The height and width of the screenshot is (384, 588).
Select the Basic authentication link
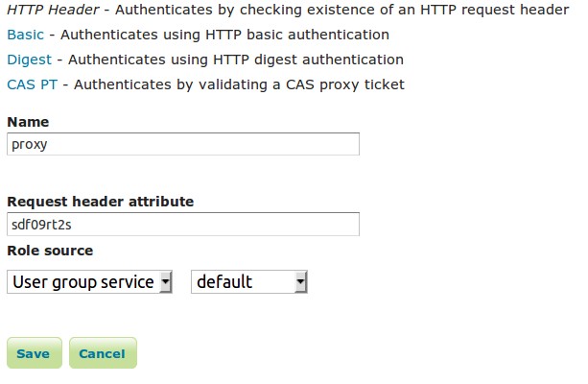click(x=23, y=35)
